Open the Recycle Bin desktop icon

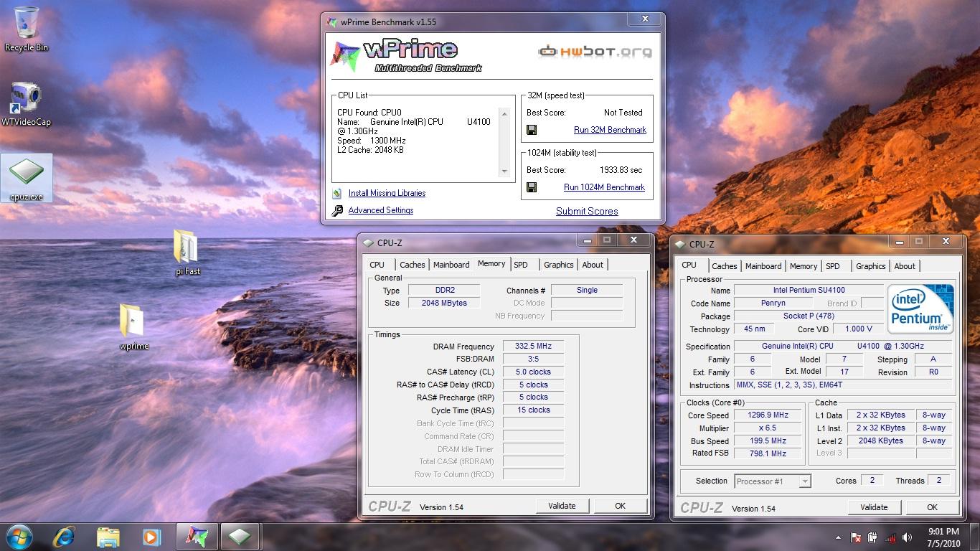[x=27, y=29]
